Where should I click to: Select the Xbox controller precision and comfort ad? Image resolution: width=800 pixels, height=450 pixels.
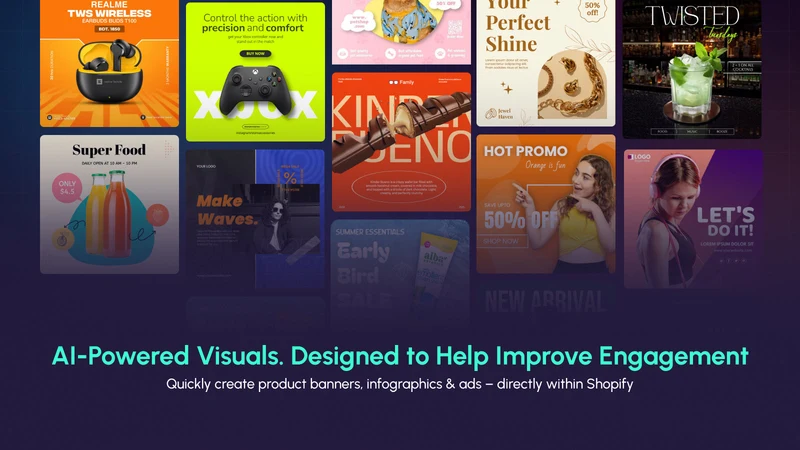point(255,72)
